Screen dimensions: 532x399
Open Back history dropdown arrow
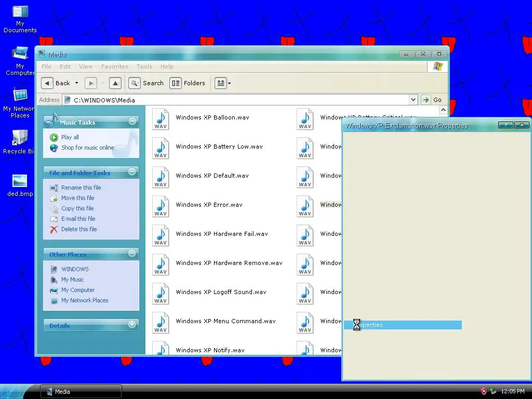pyautogui.click(x=77, y=83)
